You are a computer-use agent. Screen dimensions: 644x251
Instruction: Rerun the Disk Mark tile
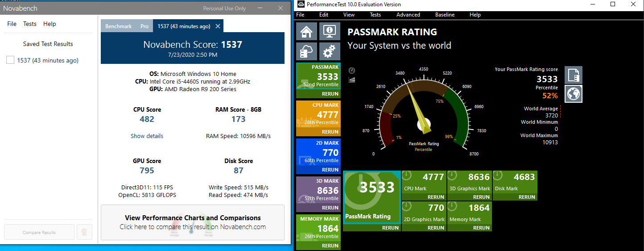tap(527, 197)
